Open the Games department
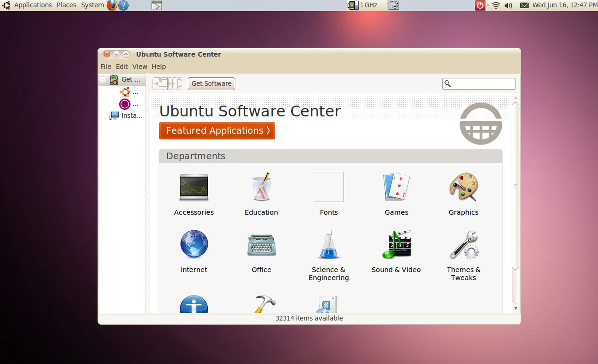This screenshot has width=598, height=364. [396, 194]
